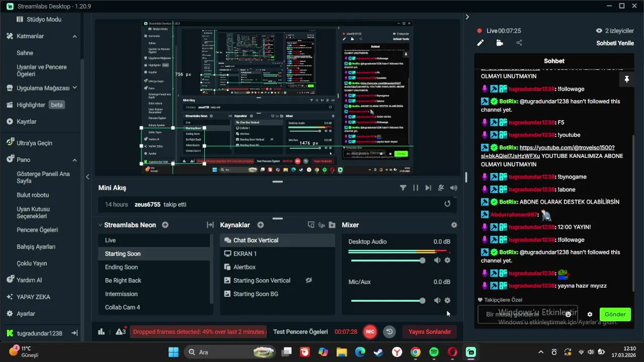Screen dimensions: 644x362
Task: Click the video camera icon above the chat
Action: (500, 43)
